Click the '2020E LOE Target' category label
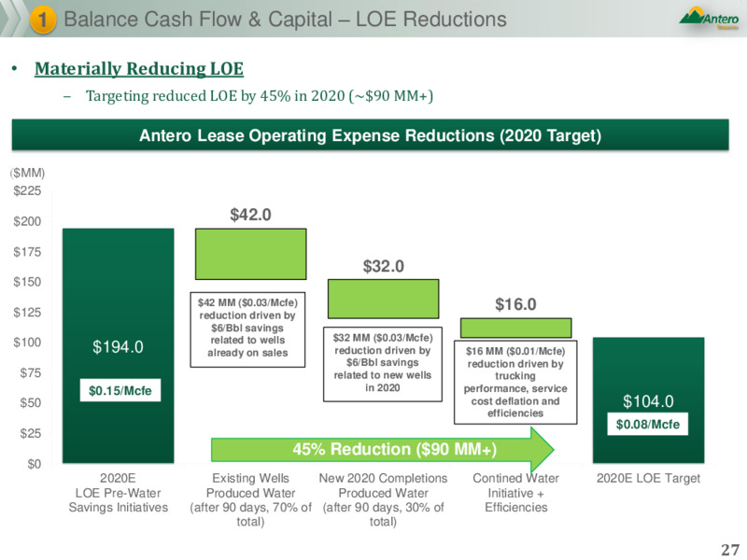The width and height of the screenshot is (747, 560). [x=648, y=478]
